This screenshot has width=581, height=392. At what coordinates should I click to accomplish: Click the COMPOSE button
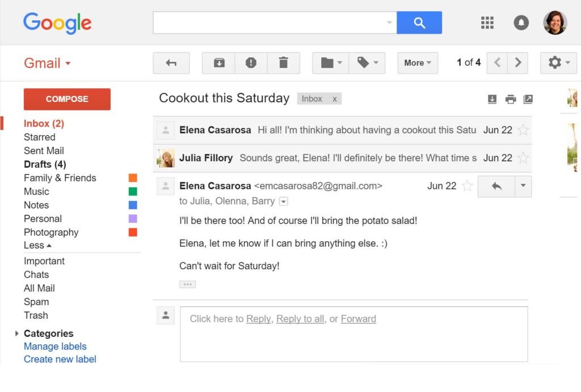(x=67, y=99)
